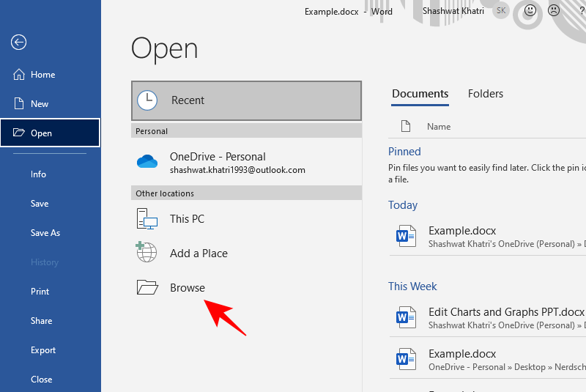The width and height of the screenshot is (586, 392).
Task: Select New in the sidebar
Action: pyautogui.click(x=51, y=103)
